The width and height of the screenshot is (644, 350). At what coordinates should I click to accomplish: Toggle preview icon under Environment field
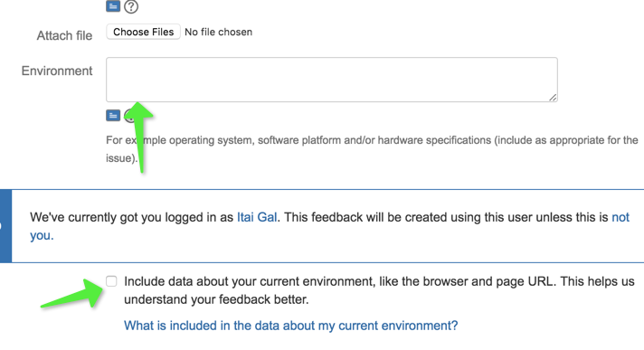click(113, 116)
